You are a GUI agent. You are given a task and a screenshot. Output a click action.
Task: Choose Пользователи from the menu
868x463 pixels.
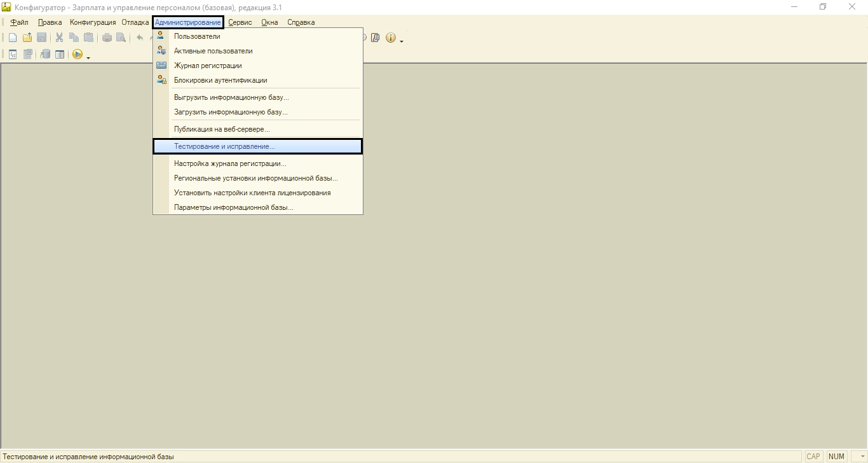point(258,36)
